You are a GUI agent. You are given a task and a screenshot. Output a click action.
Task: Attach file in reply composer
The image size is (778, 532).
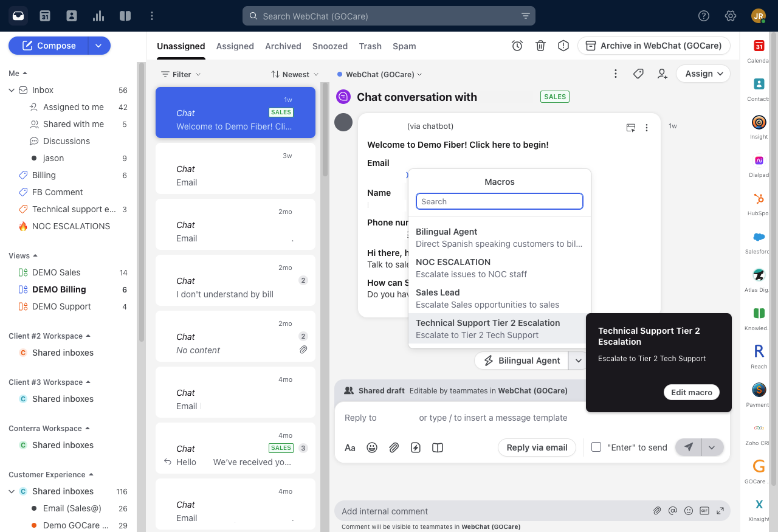(x=394, y=447)
